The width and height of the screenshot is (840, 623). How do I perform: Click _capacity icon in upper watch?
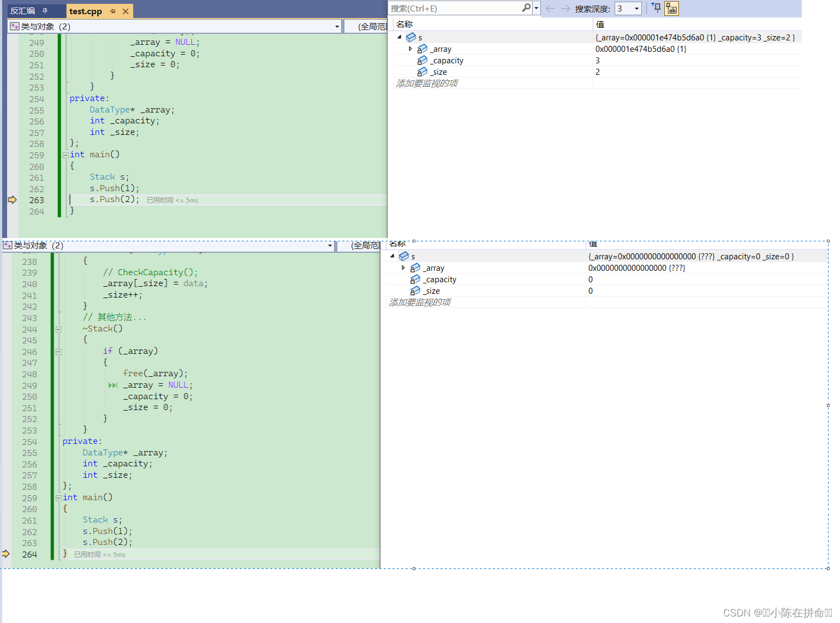coord(422,60)
